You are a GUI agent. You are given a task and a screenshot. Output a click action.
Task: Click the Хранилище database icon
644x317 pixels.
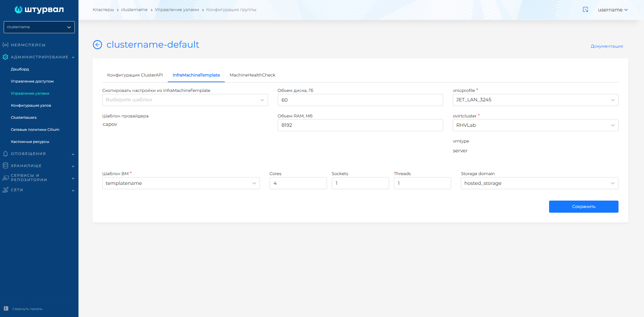coord(5,166)
